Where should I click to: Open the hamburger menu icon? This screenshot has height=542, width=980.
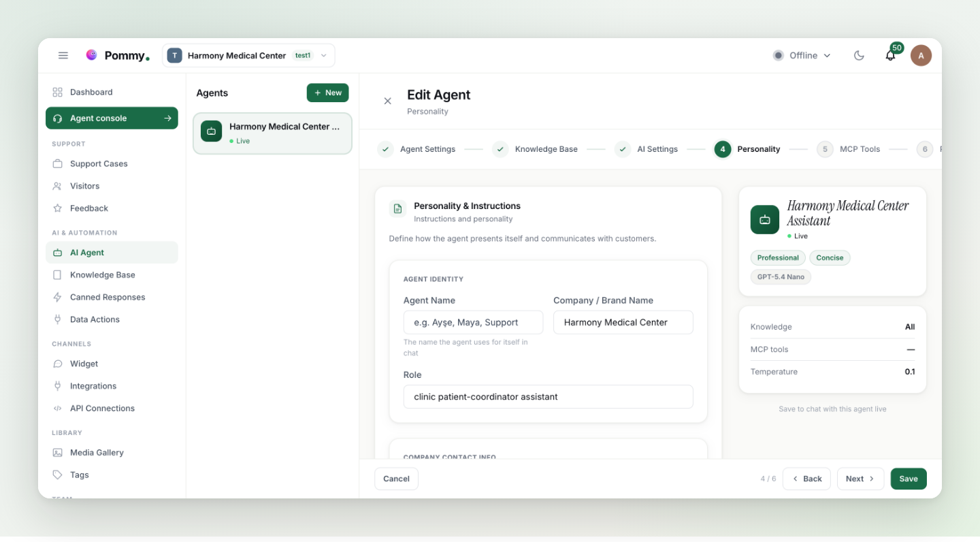click(63, 56)
